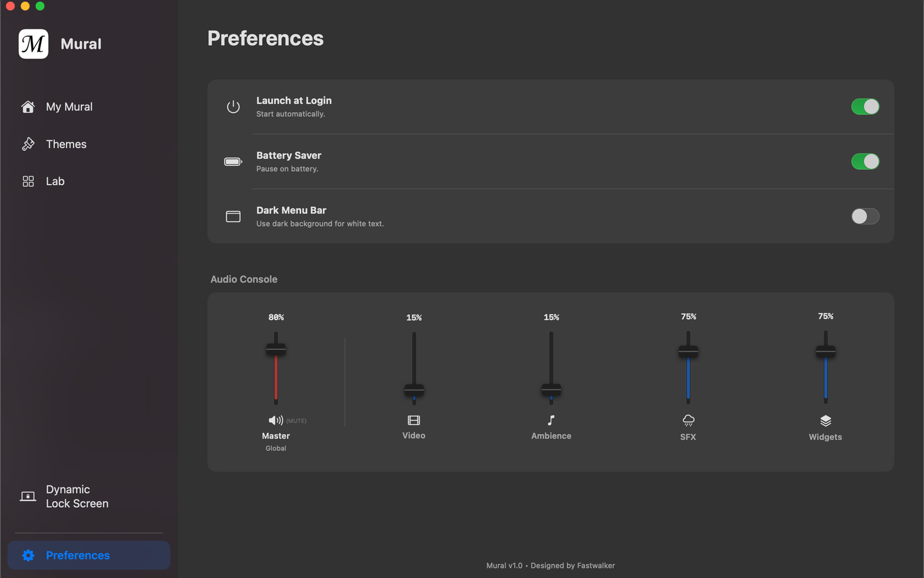The width and height of the screenshot is (924, 578).
Task: Turn off the Battery Saver switch
Action: point(865,162)
